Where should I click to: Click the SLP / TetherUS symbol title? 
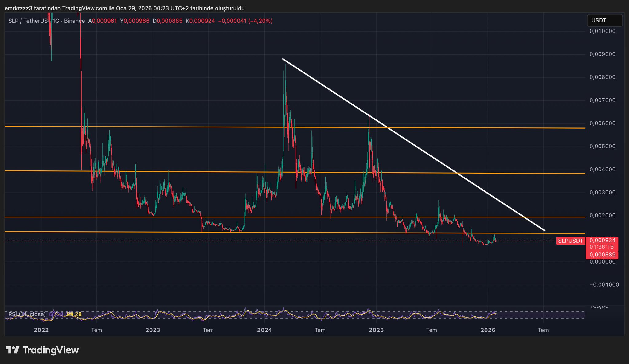(28, 21)
